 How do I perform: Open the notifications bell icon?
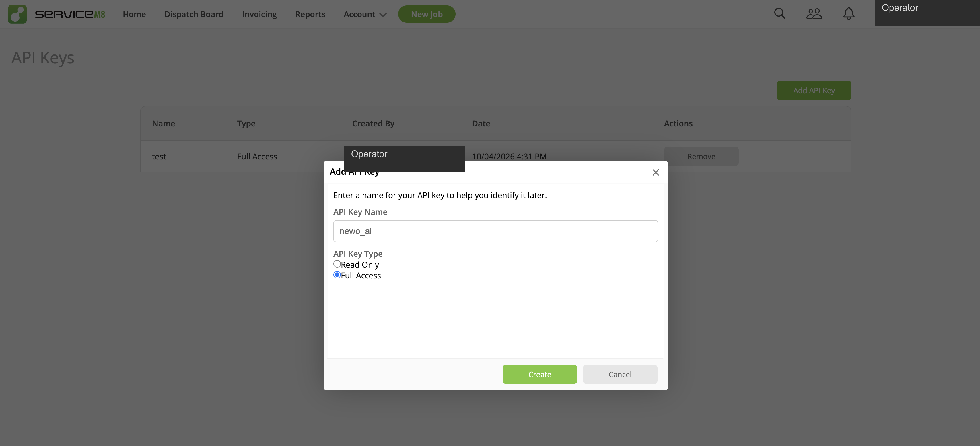tap(848, 14)
